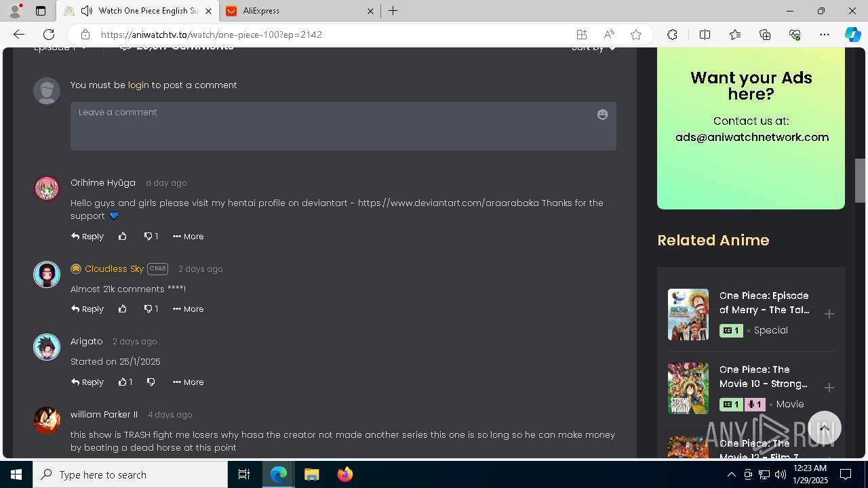The height and width of the screenshot is (488, 868).
Task: Expand More options on Arigato's comment
Action: tap(188, 382)
